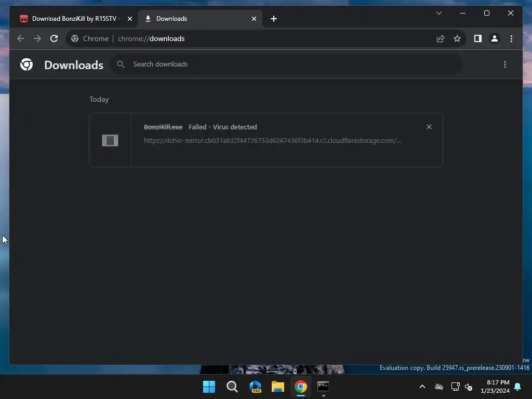Select the Downloads tab
Screen dimensions: 532x399
(x=199, y=19)
